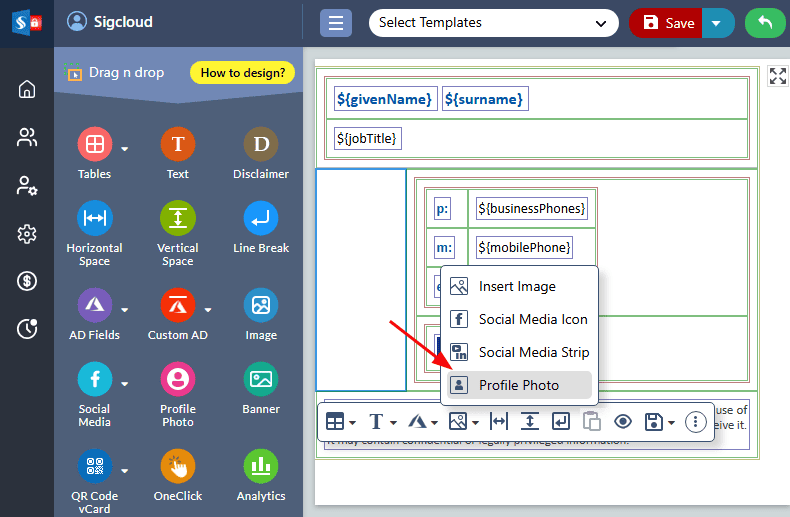
Task: Click the Horizontal Space sidebar element
Action: pos(95,219)
